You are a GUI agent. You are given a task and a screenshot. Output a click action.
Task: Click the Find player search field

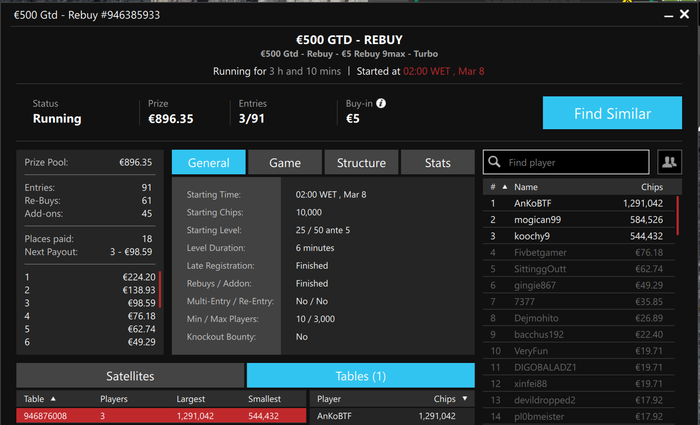click(566, 162)
